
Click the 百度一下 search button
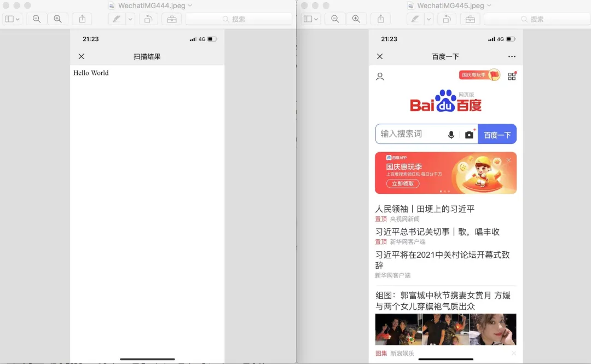click(497, 134)
